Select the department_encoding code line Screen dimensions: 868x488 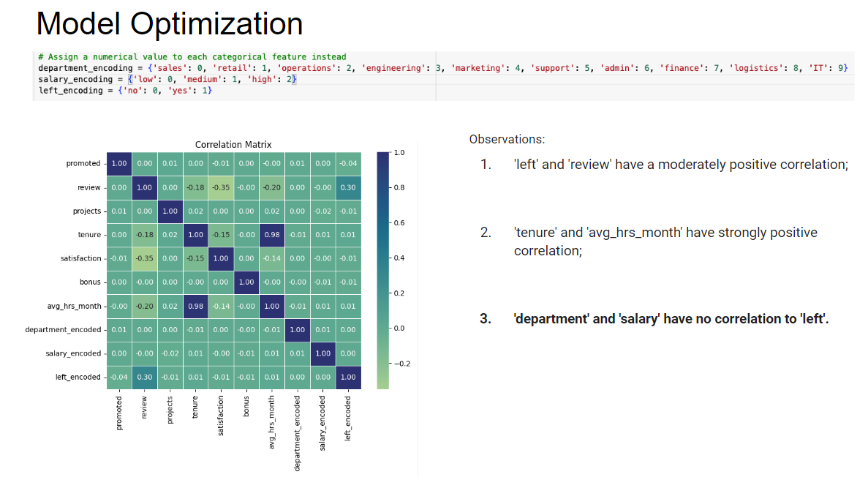click(443, 68)
